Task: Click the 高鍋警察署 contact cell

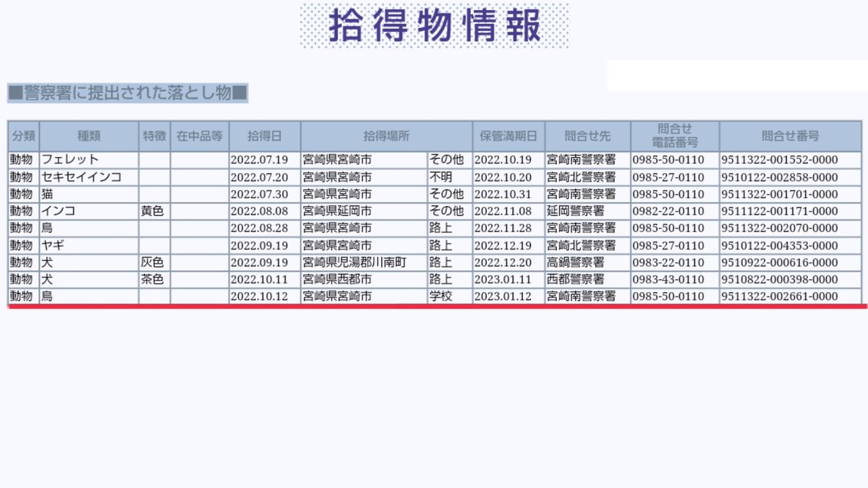Action: [587, 262]
